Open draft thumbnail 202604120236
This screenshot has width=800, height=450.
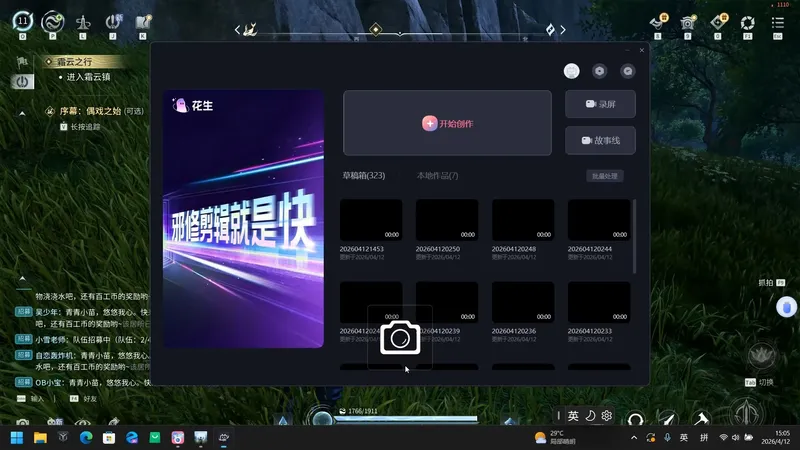[x=523, y=302]
